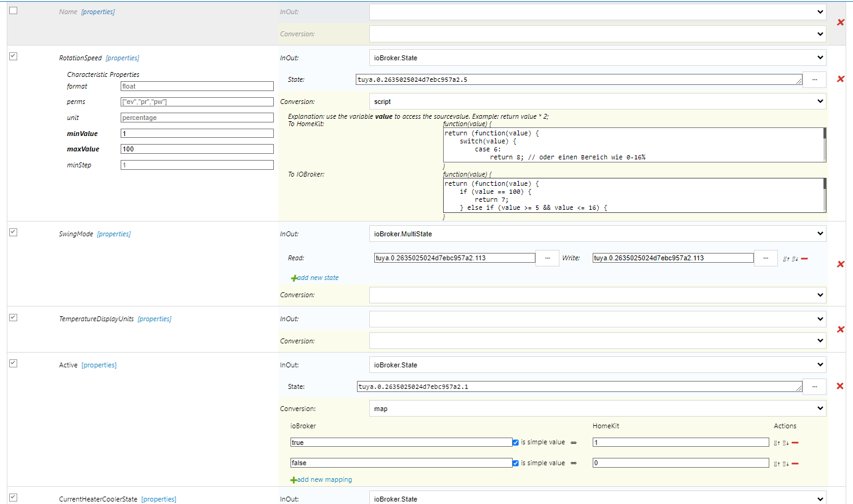Toggle the CurrentHeaterCoolerState checkbox

coord(14,497)
